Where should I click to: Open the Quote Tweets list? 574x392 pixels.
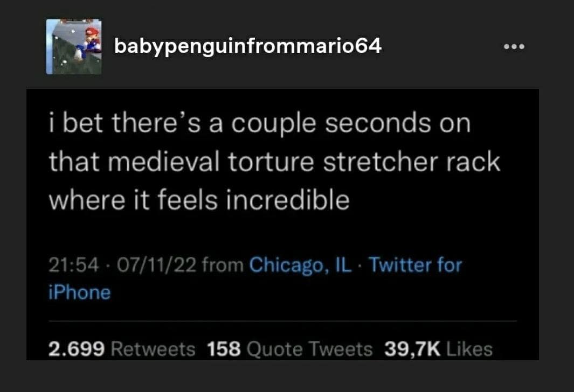click(309, 349)
